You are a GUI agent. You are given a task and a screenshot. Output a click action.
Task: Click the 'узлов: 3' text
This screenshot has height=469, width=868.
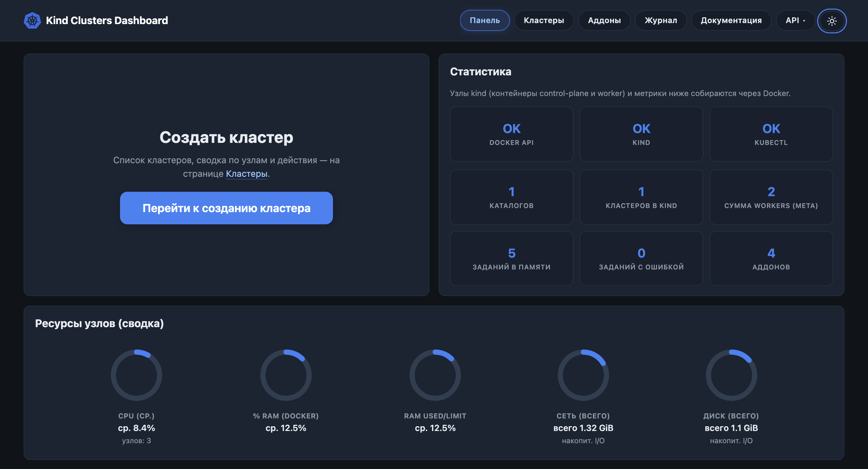pyautogui.click(x=136, y=441)
